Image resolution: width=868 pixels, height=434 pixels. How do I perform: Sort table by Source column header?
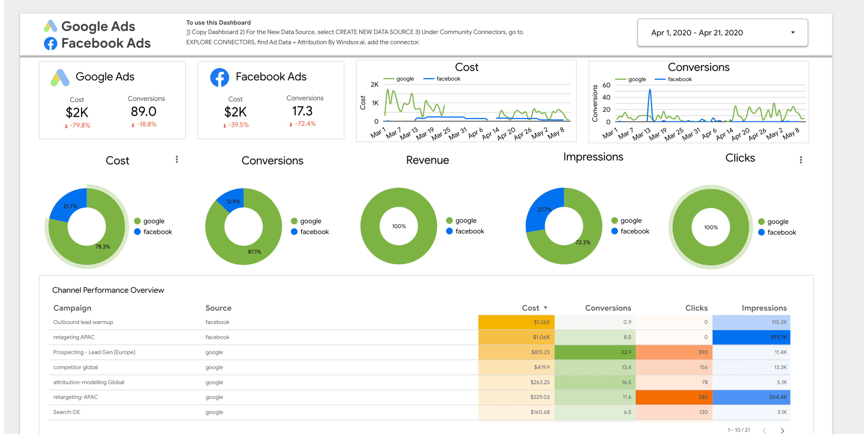[x=218, y=308]
